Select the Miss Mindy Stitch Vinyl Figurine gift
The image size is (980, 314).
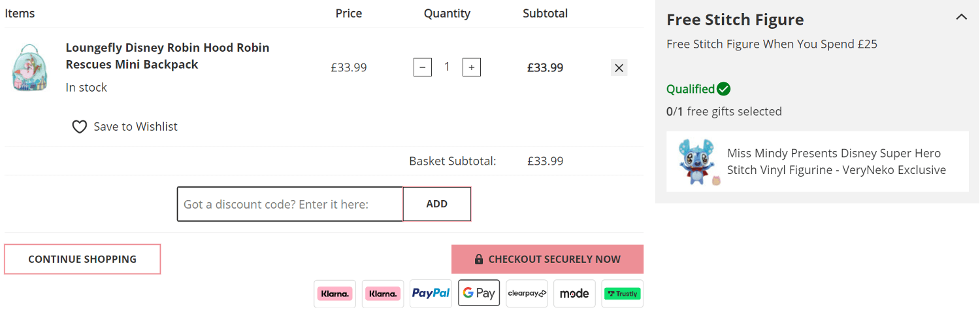point(817,162)
